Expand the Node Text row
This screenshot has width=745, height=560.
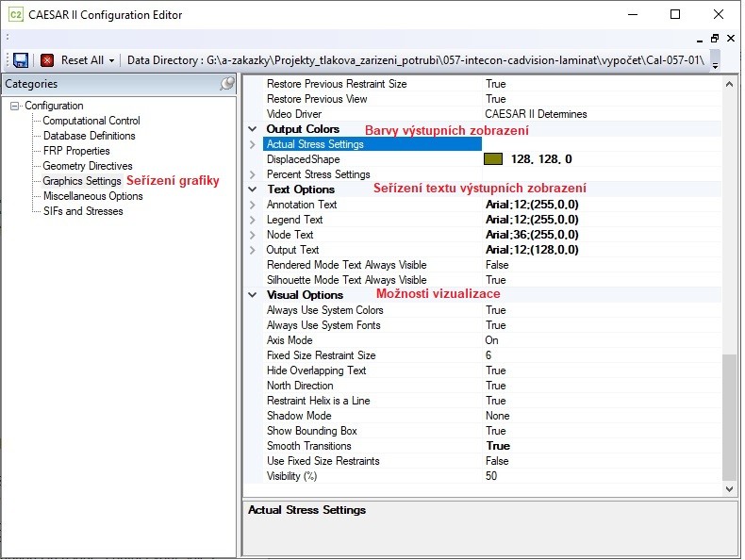[253, 235]
